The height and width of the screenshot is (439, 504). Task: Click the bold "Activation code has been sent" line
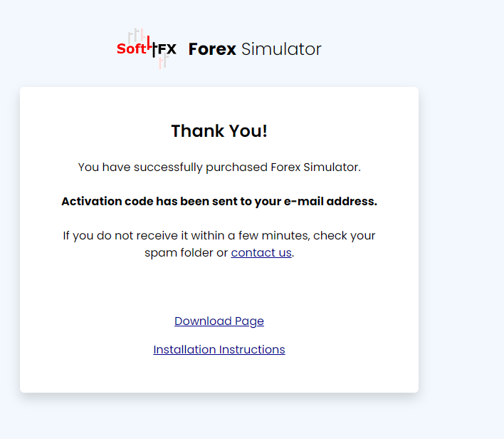click(x=219, y=201)
